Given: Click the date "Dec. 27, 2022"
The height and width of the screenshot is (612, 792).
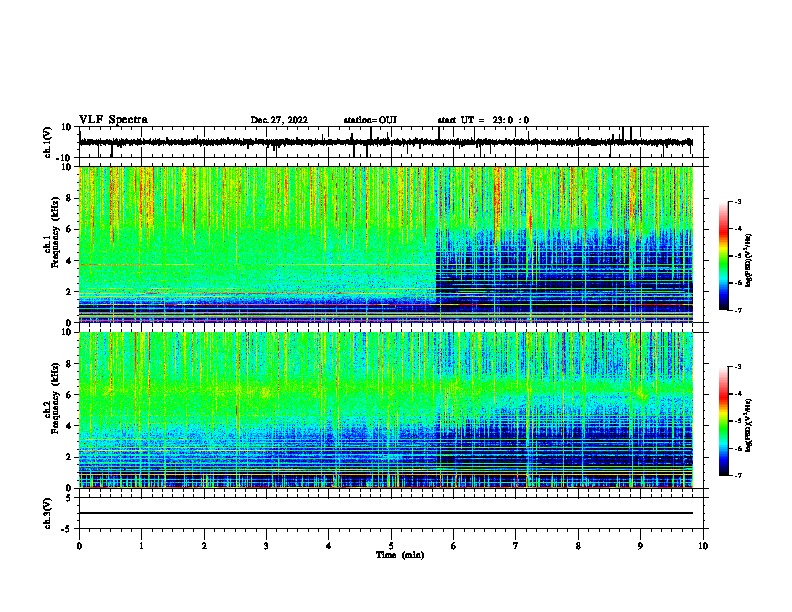Looking at the screenshot, I should [279, 120].
